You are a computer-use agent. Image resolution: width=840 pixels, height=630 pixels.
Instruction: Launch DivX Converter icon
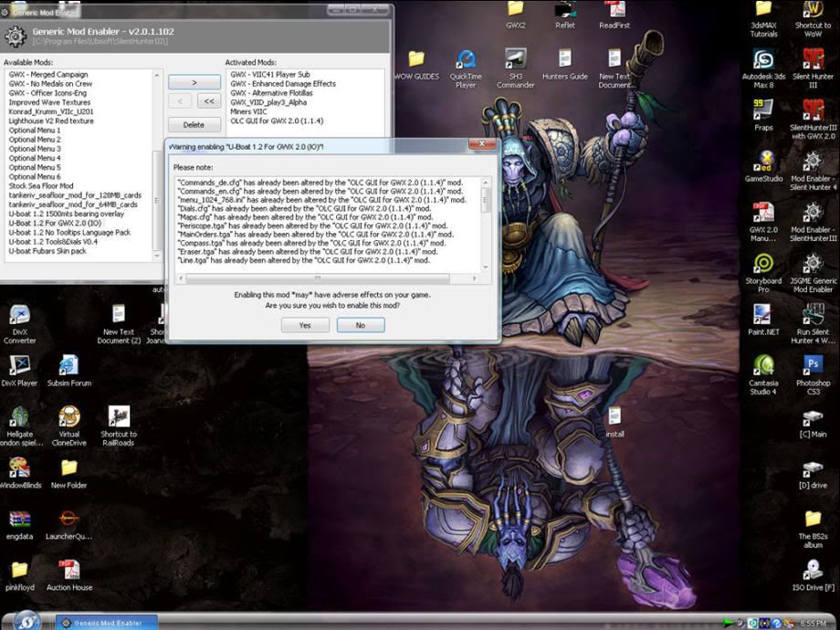coord(20,325)
